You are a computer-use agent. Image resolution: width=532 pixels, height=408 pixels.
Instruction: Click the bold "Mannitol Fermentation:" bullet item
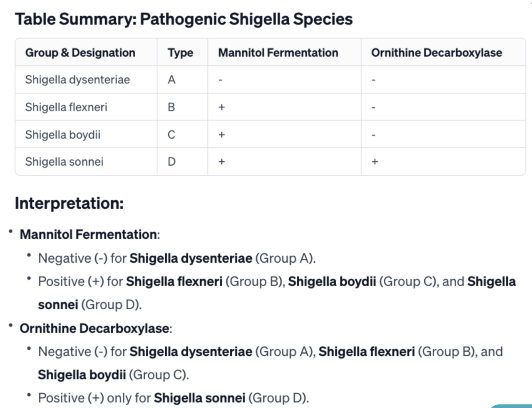click(89, 234)
